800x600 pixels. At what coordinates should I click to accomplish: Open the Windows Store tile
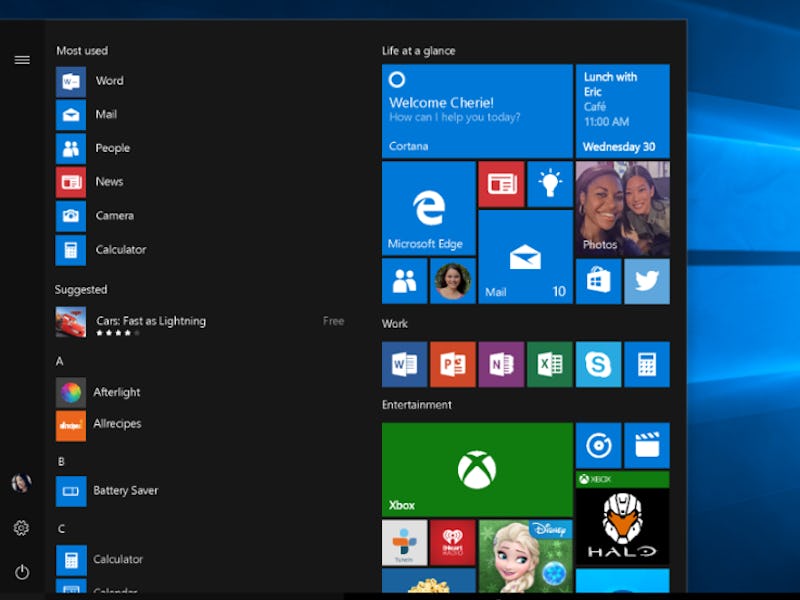598,281
